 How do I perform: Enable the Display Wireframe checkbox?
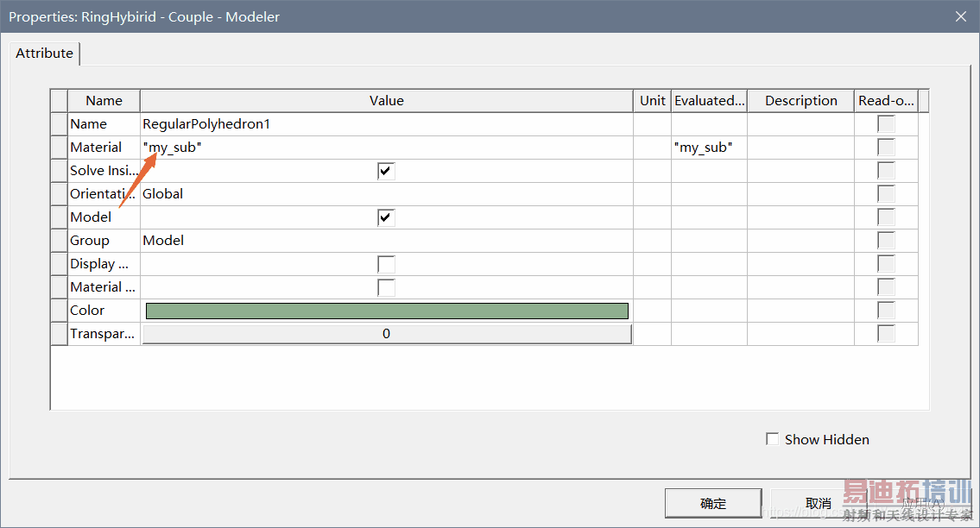click(x=386, y=264)
